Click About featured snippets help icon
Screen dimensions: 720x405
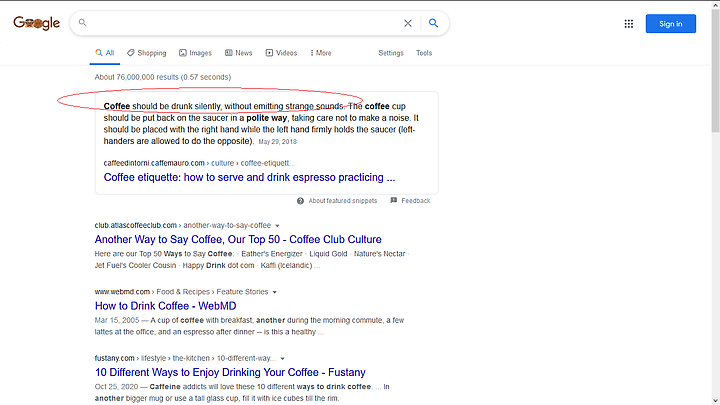[300, 201]
